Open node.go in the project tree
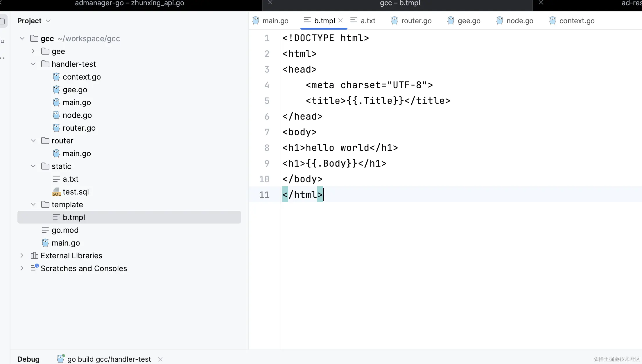 pyautogui.click(x=77, y=115)
